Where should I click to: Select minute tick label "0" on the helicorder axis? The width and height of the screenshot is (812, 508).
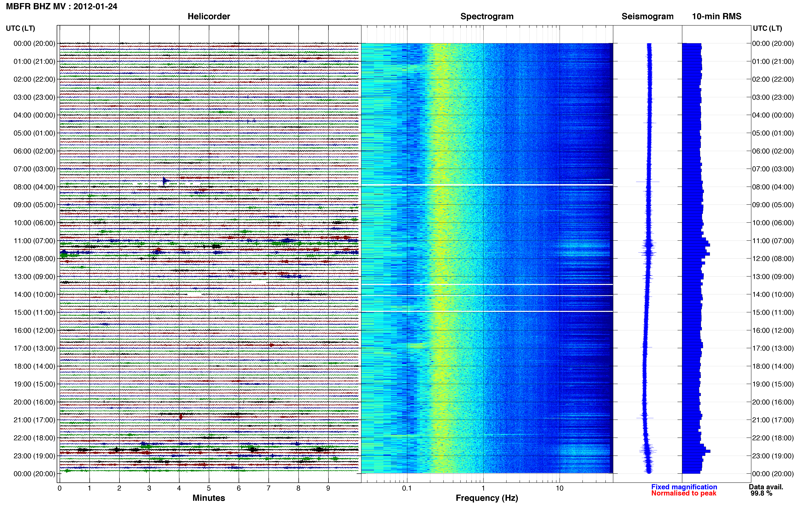pyautogui.click(x=59, y=488)
